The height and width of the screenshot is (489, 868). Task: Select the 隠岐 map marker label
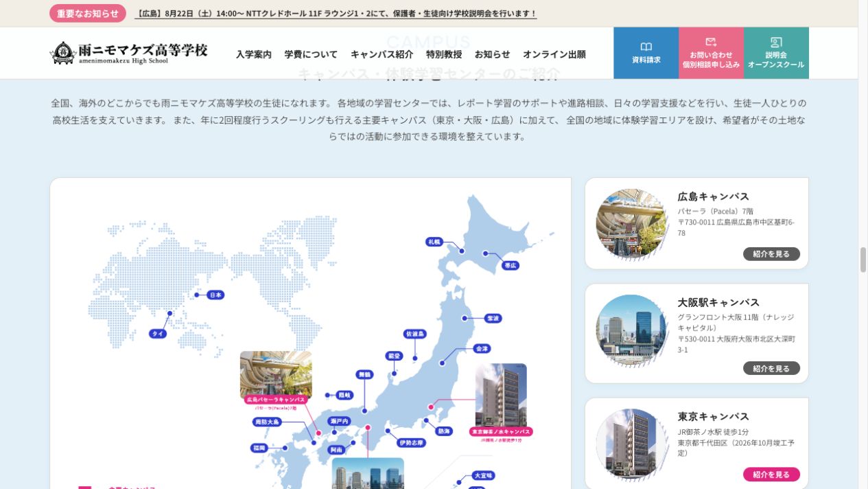[x=344, y=395]
